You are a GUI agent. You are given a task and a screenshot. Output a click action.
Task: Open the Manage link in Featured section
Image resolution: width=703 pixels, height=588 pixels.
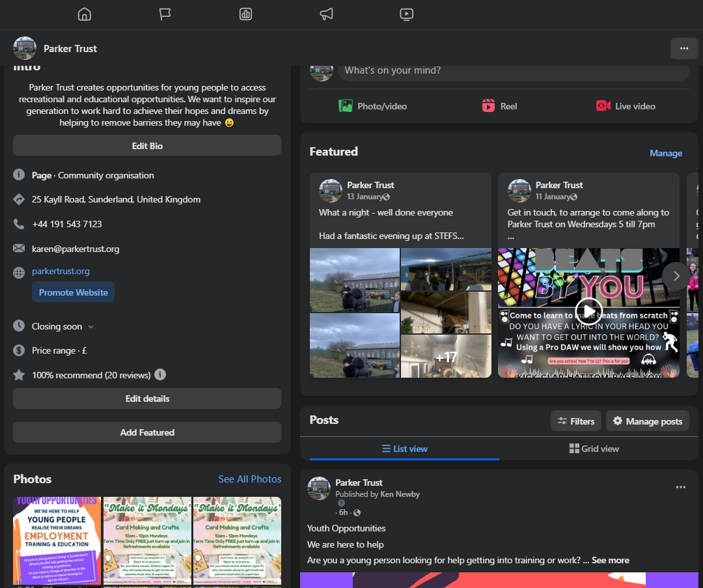click(666, 154)
